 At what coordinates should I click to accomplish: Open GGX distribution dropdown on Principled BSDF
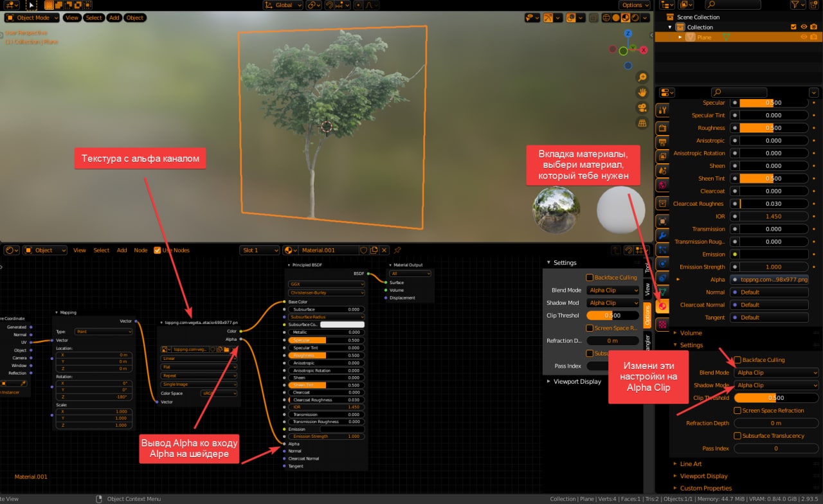coord(326,283)
